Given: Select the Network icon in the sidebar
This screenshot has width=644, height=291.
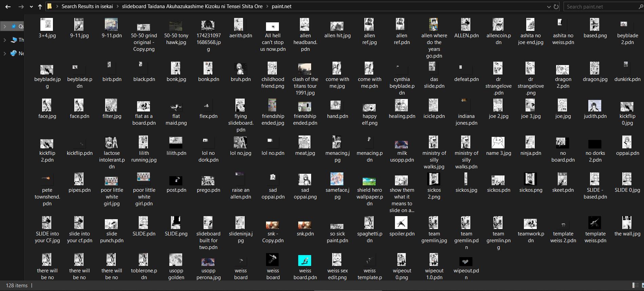Looking at the screenshot, I should tap(14, 54).
